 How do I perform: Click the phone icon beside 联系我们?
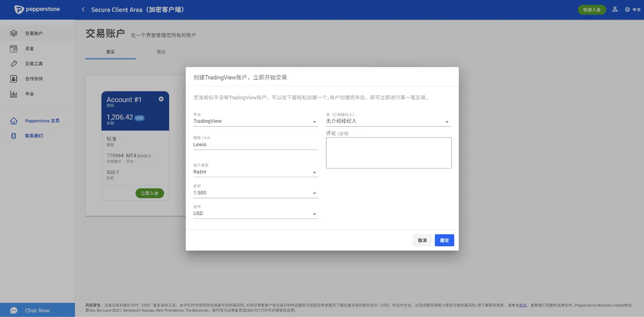click(14, 136)
